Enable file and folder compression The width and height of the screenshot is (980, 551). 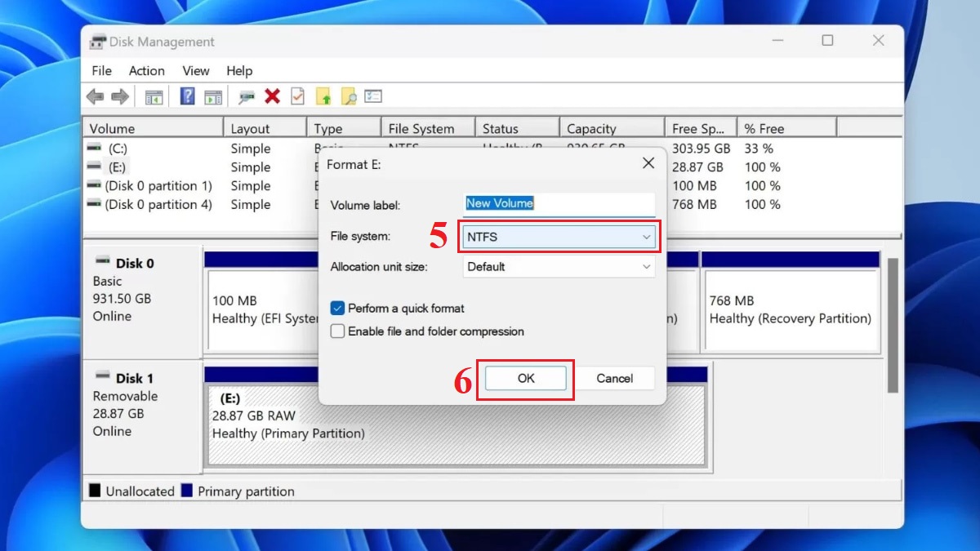[x=338, y=331]
